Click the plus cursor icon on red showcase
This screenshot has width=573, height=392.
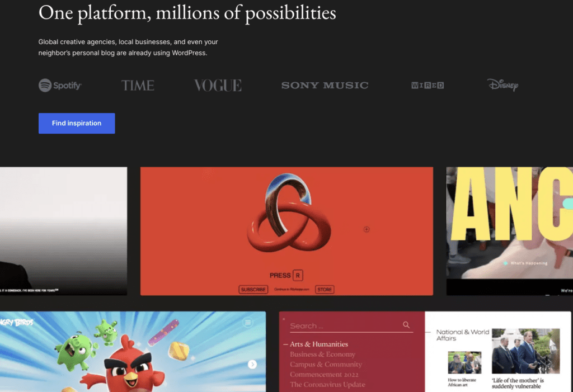click(367, 229)
